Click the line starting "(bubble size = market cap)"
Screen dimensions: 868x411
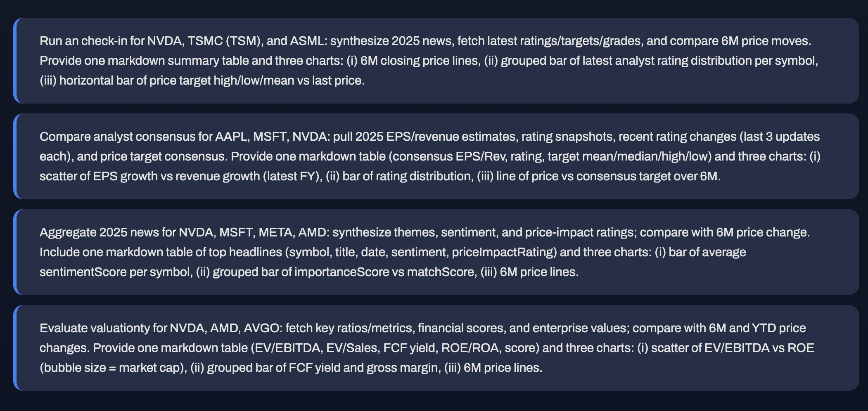tap(291, 368)
